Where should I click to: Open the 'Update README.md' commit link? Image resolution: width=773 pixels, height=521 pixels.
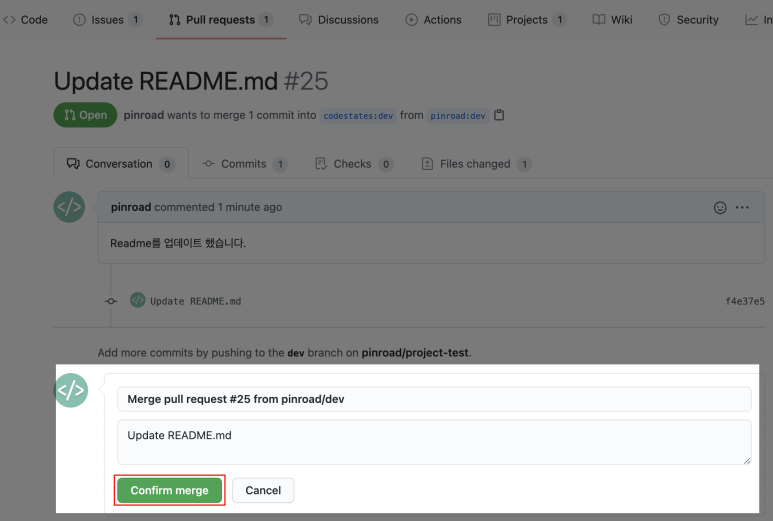coord(196,301)
